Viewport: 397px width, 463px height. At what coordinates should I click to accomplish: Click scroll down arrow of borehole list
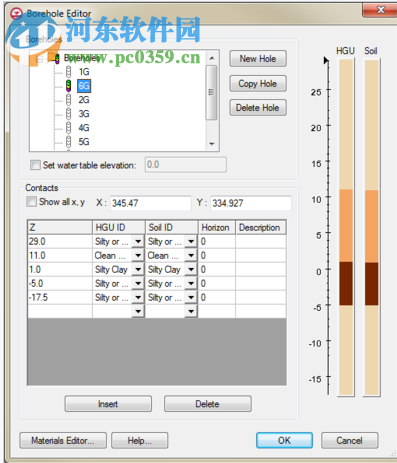click(x=212, y=144)
